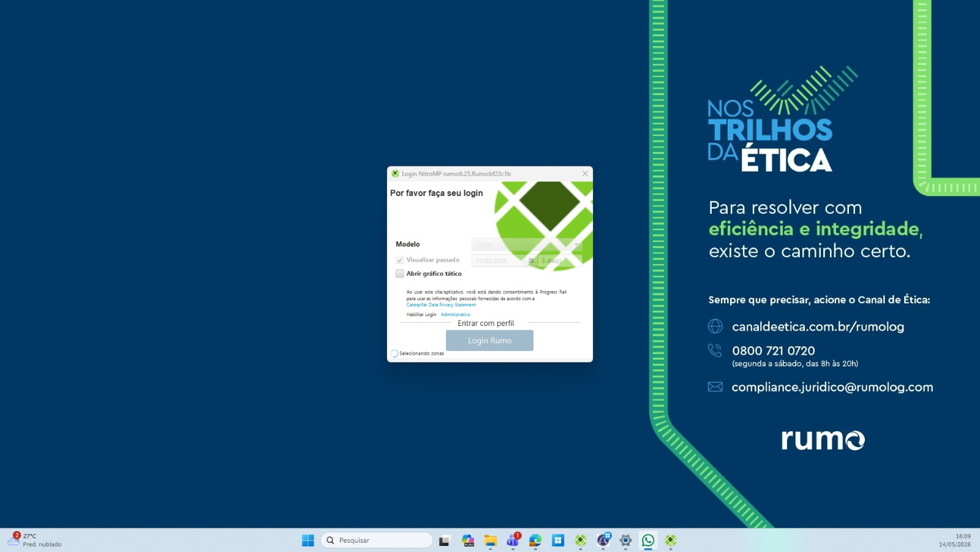This screenshot has width=980, height=552.
Task: Select NitroMP taskbar icon right of WhatsApp
Action: (671, 540)
